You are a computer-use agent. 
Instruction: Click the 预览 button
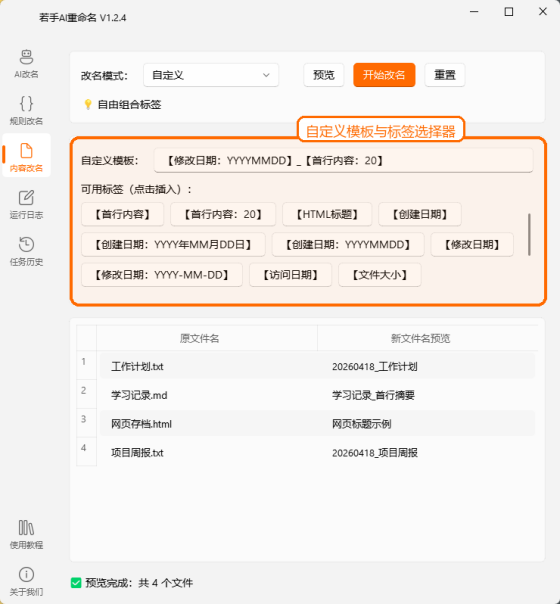324,75
